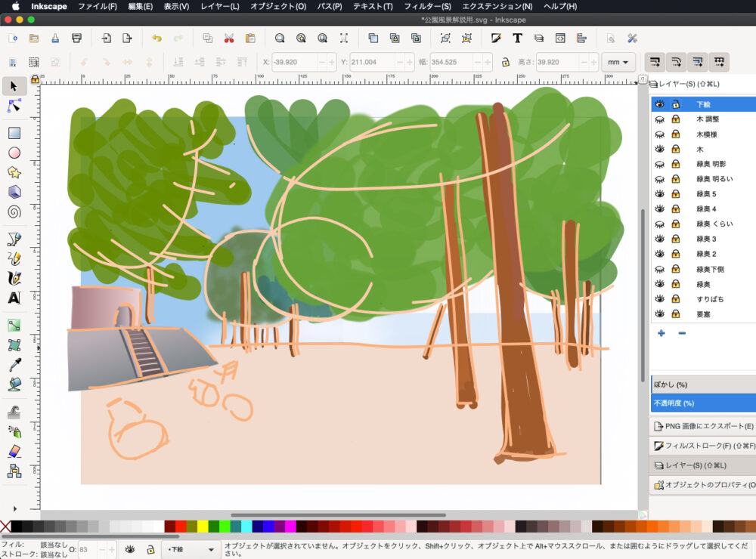Click the PNG 画像にエクスポート panel button

703,426
